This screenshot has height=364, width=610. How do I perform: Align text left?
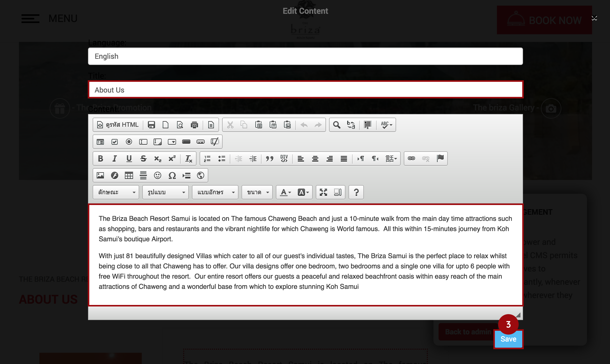(301, 158)
